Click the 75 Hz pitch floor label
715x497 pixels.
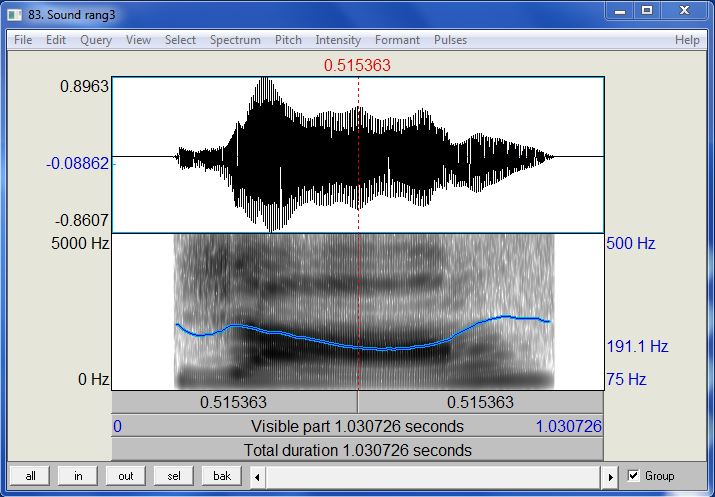pyautogui.click(x=626, y=379)
